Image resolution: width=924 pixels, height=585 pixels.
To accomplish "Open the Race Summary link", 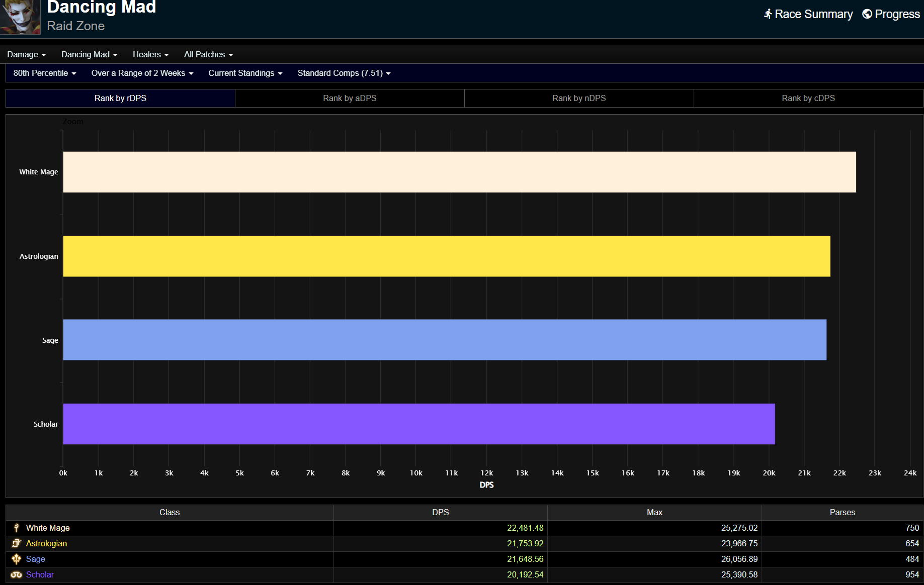I will tap(808, 14).
